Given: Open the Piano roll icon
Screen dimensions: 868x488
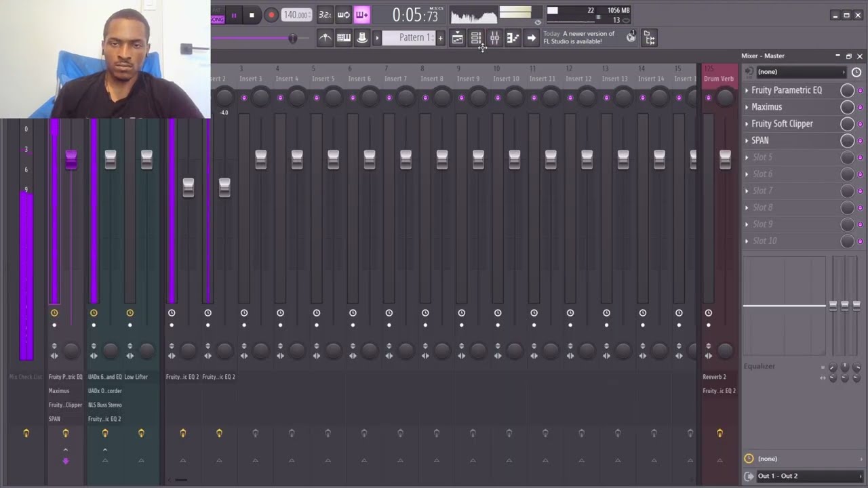Looking at the screenshot, I should tap(513, 38).
